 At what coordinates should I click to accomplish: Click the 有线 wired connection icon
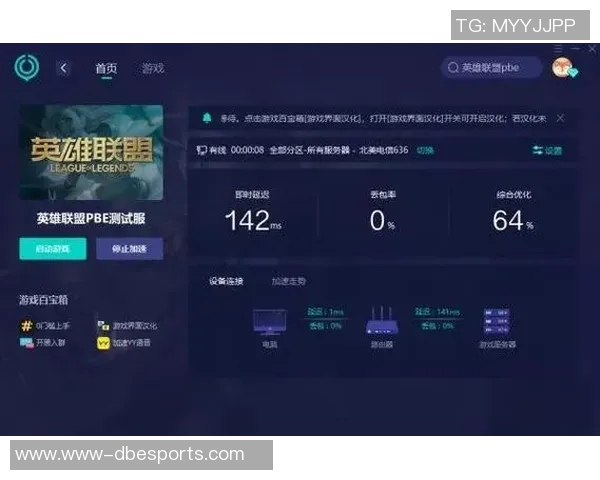202,150
